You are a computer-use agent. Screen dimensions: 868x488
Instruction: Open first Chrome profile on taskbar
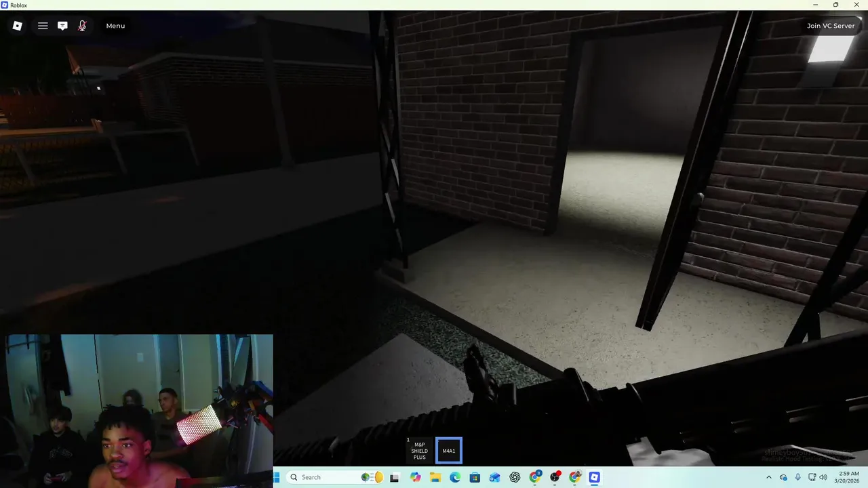(x=535, y=477)
